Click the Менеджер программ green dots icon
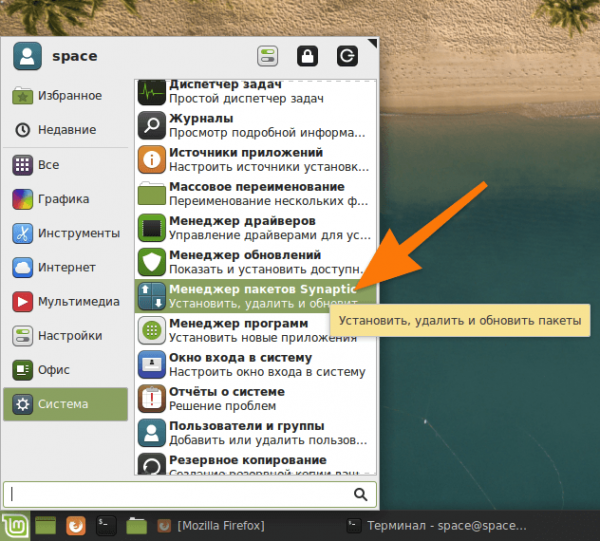The image size is (600, 541). [x=152, y=331]
